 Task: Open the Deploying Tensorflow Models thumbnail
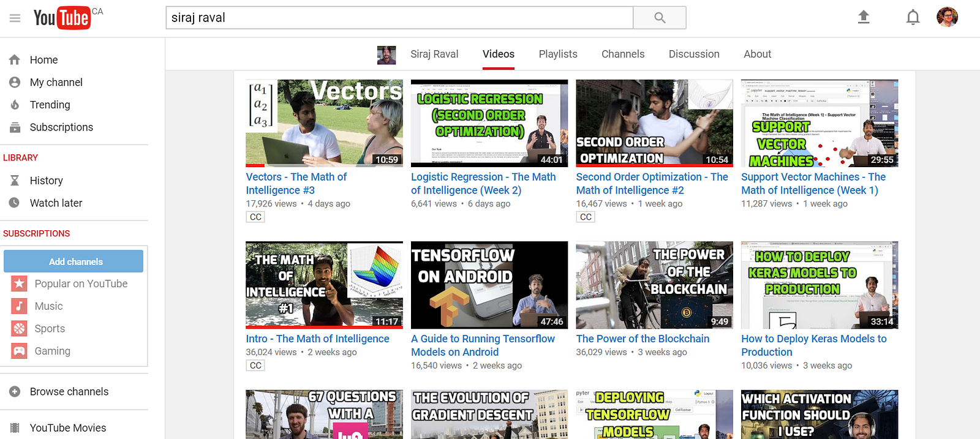pyautogui.click(x=655, y=415)
